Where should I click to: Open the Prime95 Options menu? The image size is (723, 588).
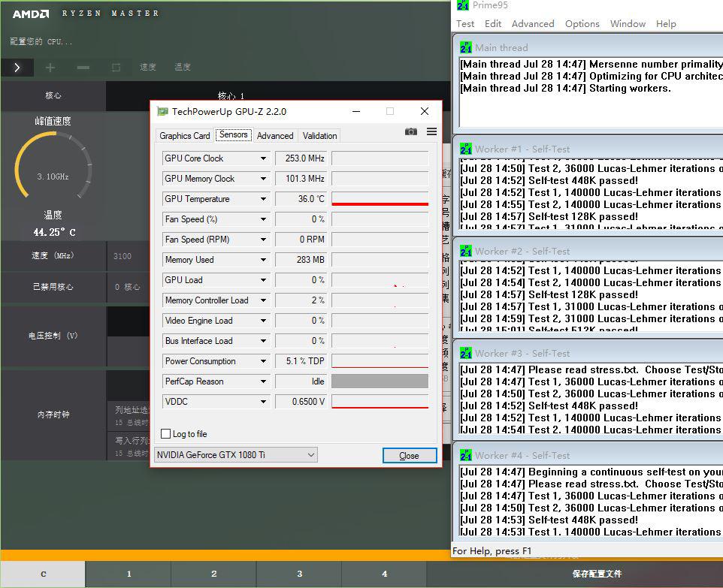(582, 24)
